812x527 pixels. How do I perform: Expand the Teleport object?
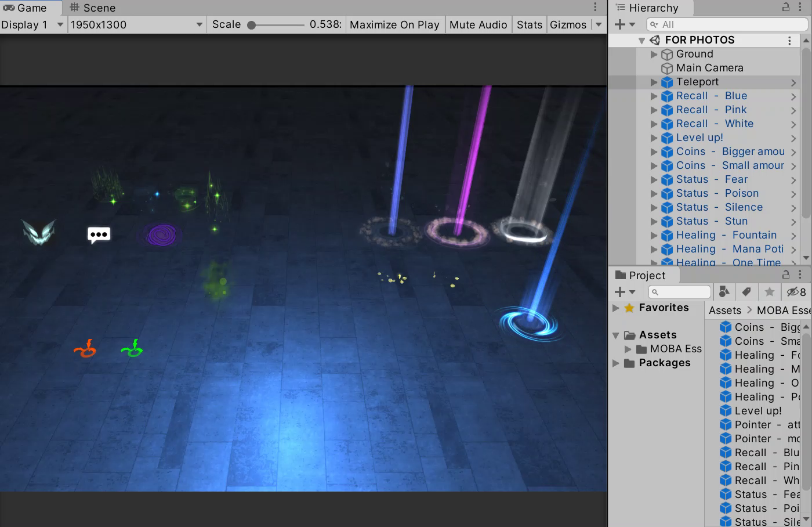(x=654, y=82)
